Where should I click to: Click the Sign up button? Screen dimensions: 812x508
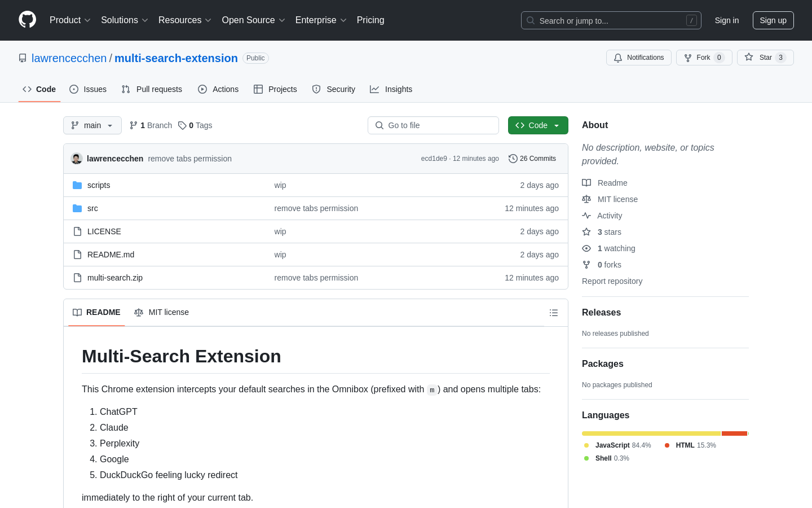[x=773, y=20]
